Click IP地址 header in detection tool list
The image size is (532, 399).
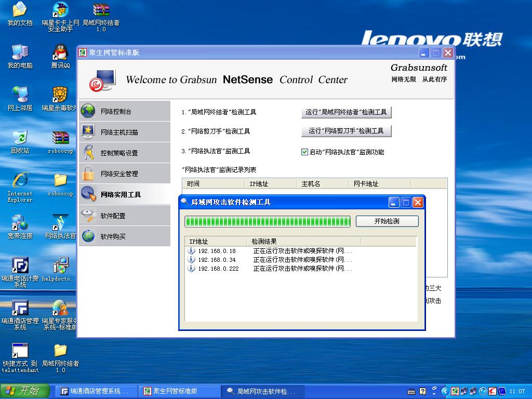click(216, 241)
